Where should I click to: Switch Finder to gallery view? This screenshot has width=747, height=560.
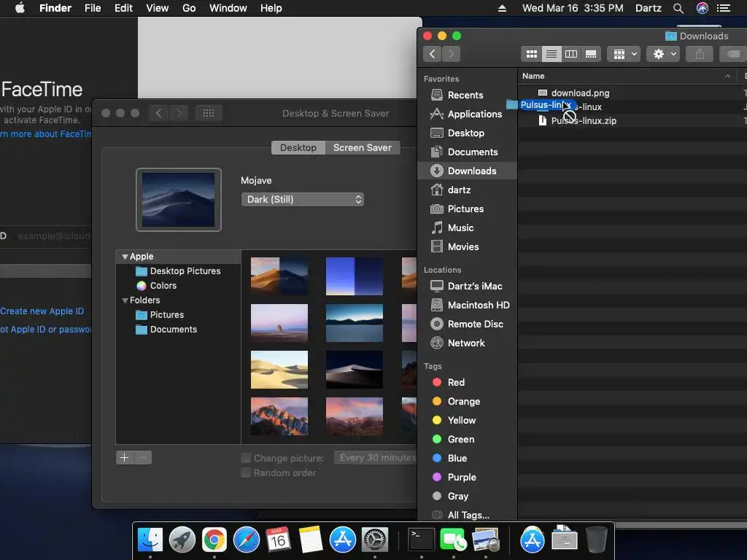[x=591, y=54]
